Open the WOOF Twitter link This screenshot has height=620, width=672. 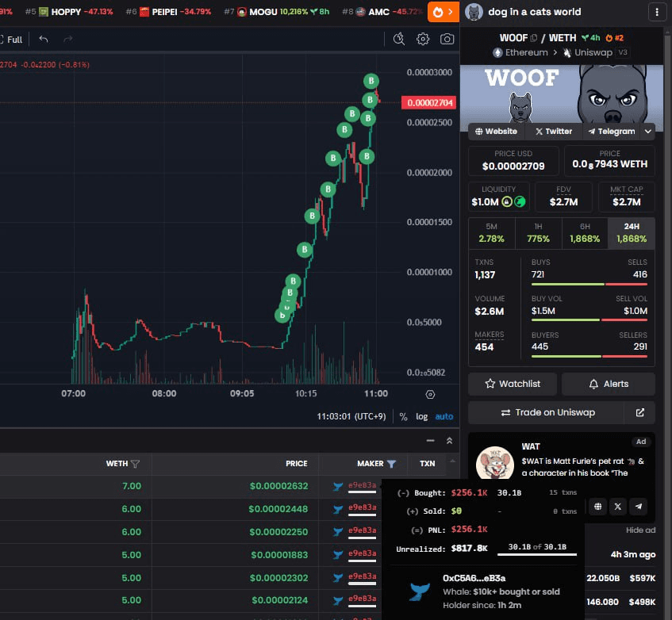554,132
